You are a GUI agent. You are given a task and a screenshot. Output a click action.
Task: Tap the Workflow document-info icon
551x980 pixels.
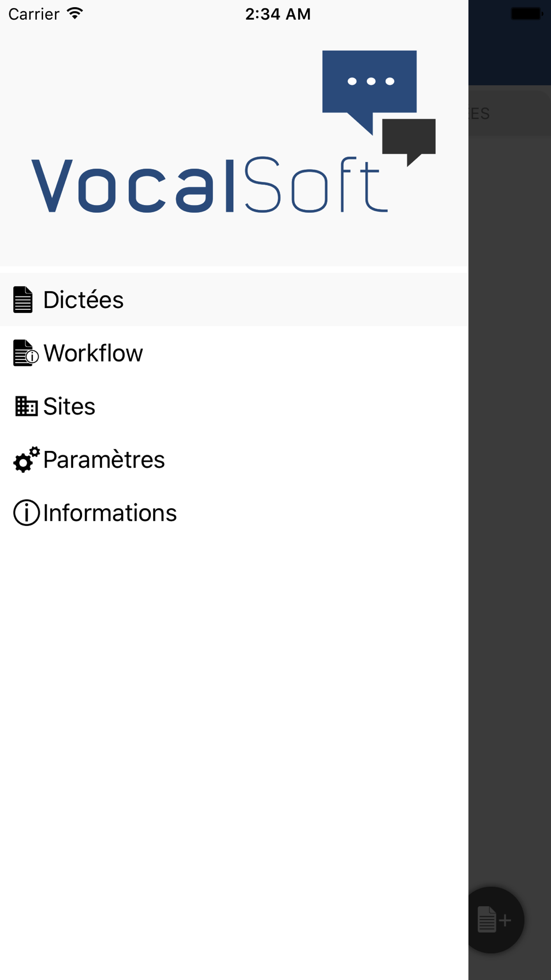(x=25, y=353)
